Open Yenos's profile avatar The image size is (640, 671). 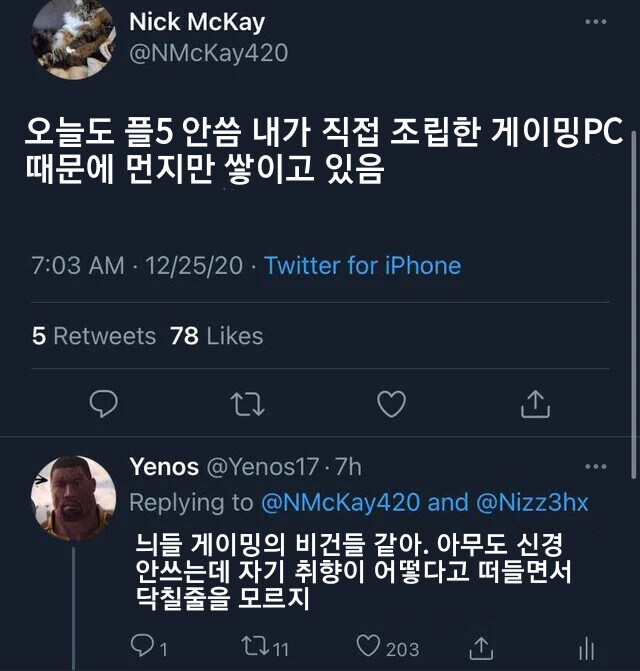tap(75, 498)
